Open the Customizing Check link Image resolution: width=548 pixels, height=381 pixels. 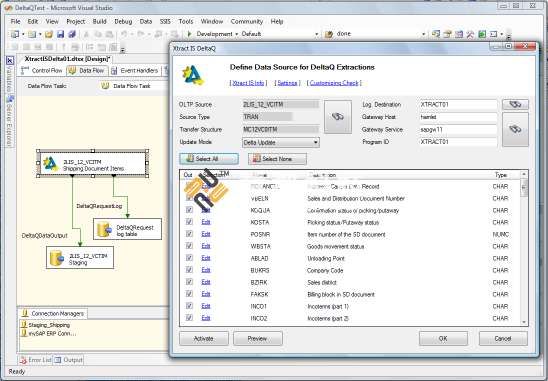334,83
